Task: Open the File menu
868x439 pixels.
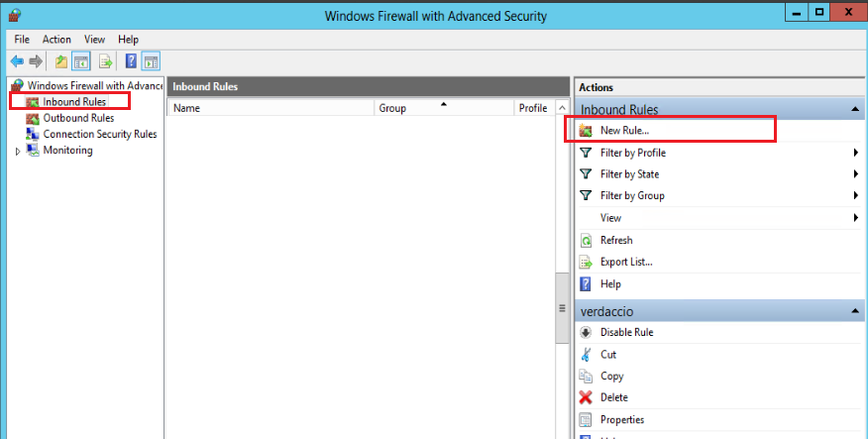Action: pyautogui.click(x=22, y=40)
